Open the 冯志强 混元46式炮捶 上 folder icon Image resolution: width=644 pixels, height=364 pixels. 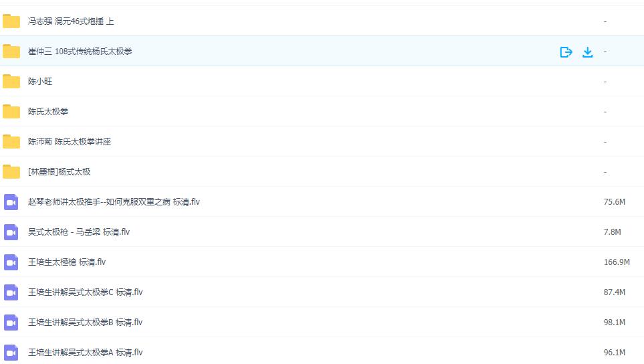(11, 21)
